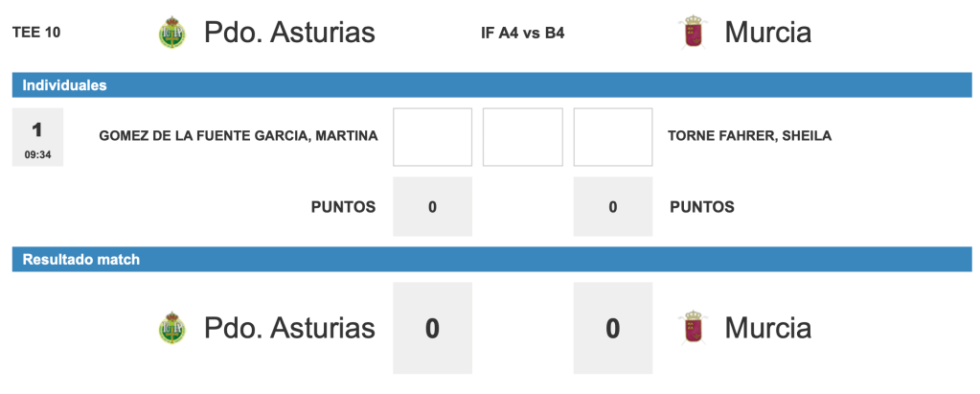Click the right empty score box
Screen dimensions: 980x394
pos(613,137)
